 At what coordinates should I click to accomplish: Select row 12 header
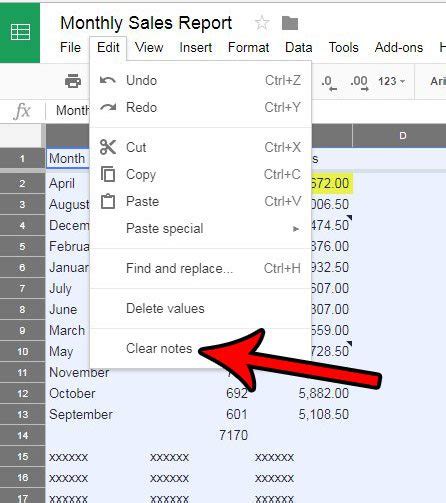(22, 394)
